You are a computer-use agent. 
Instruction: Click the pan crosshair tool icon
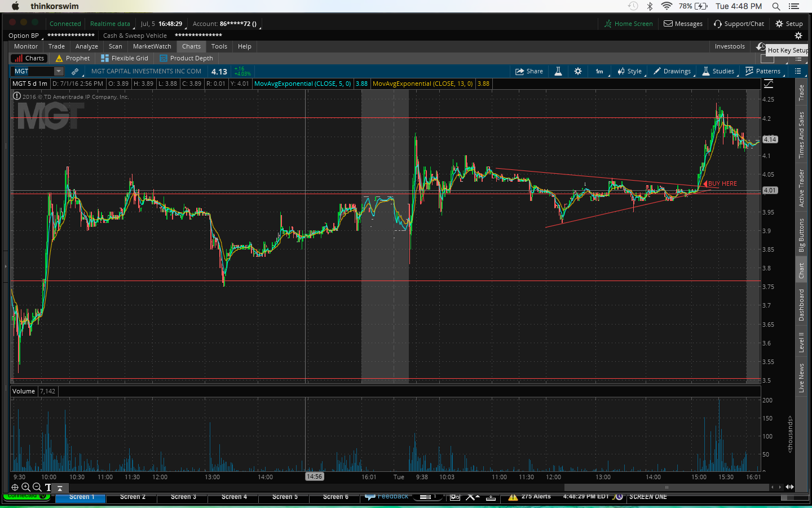coord(15,487)
